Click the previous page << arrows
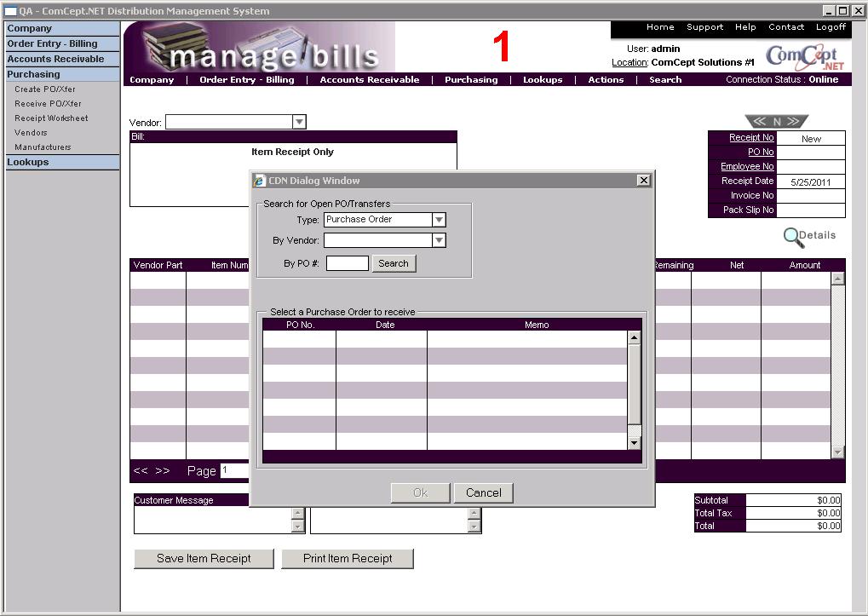The height and width of the screenshot is (616, 868). click(x=141, y=471)
